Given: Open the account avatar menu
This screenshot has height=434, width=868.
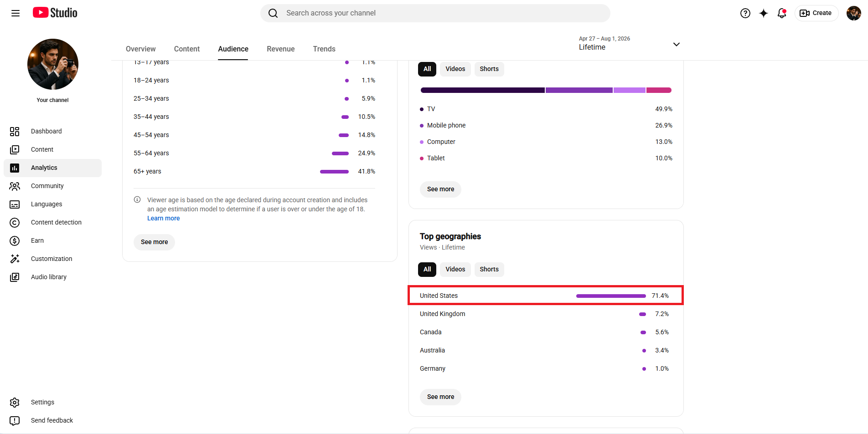Looking at the screenshot, I should (854, 13).
